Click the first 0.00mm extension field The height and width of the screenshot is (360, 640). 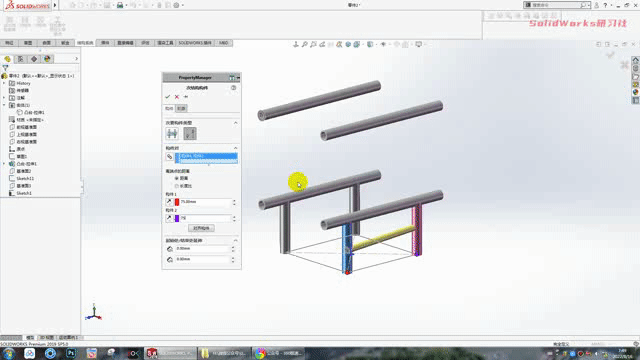(203, 249)
